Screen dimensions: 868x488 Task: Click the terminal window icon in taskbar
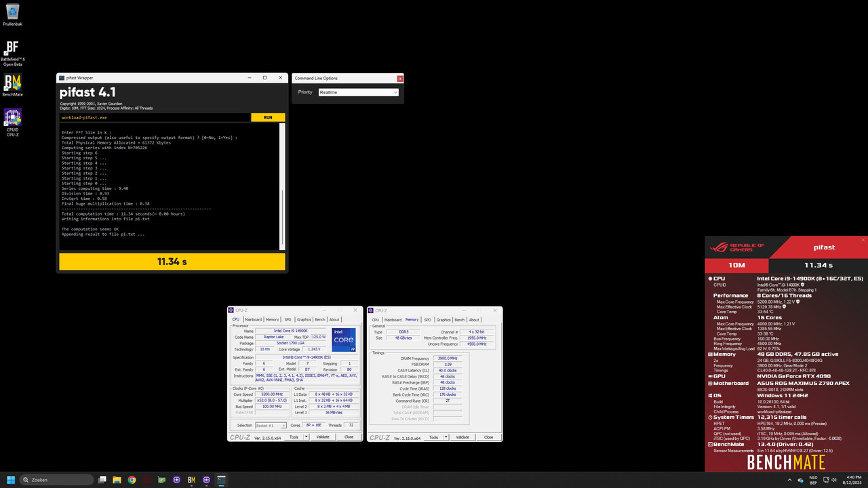coord(221,480)
